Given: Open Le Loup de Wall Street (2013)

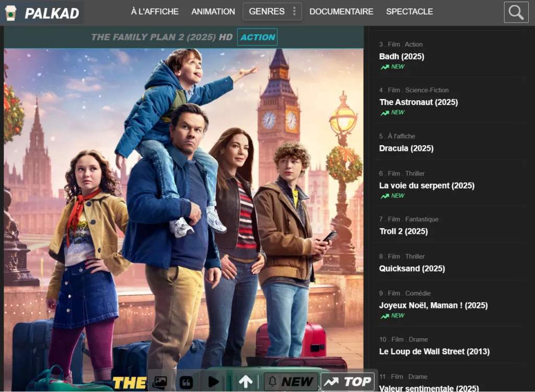Looking at the screenshot, I should (434, 352).
